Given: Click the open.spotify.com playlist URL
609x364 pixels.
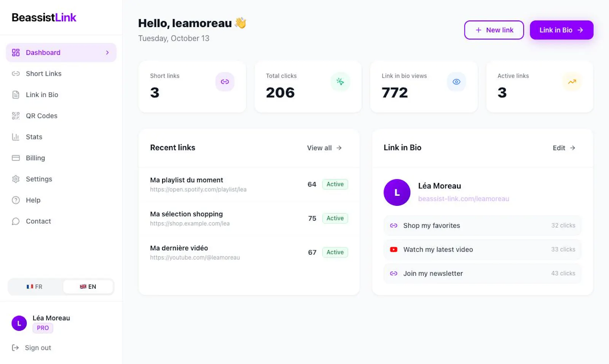Looking at the screenshot, I should tap(198, 189).
